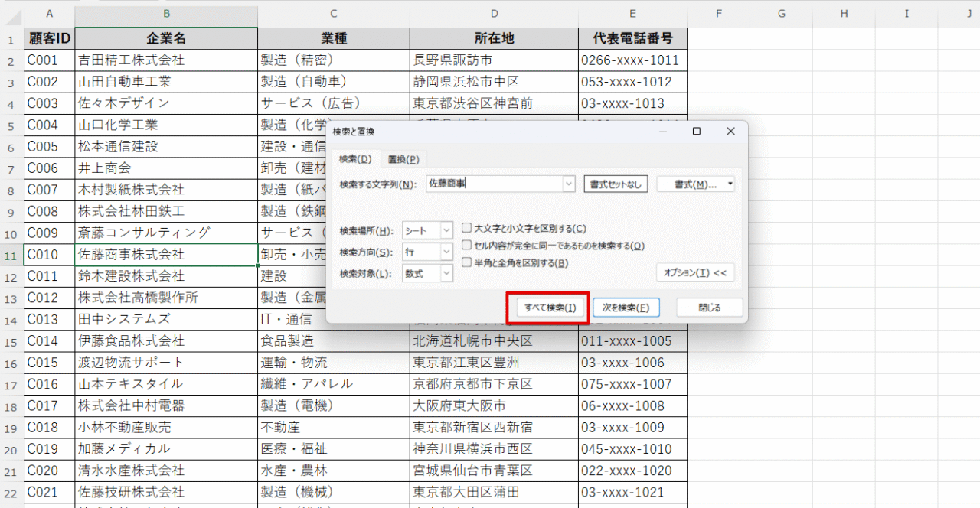Click the すべて検索 (Find All) button
The width and height of the screenshot is (980, 508).
pos(547,308)
